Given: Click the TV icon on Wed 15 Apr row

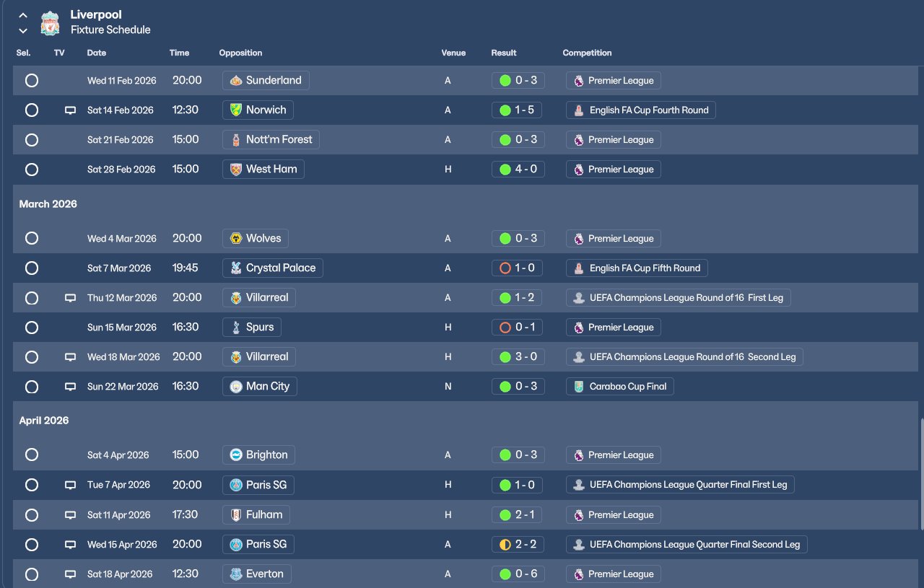Looking at the screenshot, I should click(x=70, y=545).
